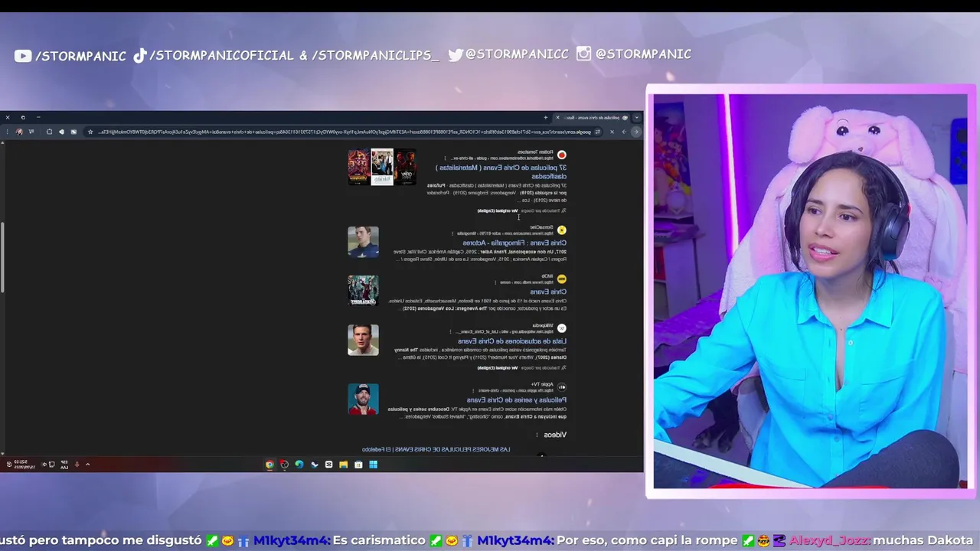Open the browser profile avatar
This screenshot has width=980, height=551.
(x=19, y=132)
